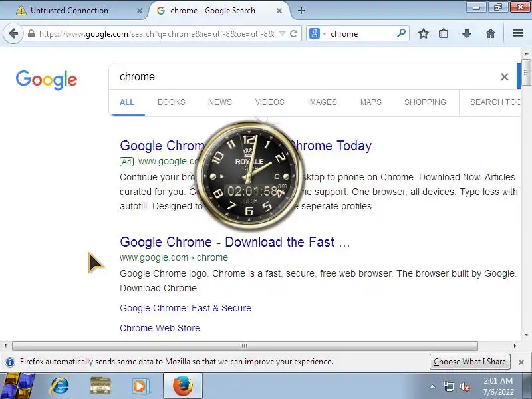Screen dimensions: 532x399
Task: Click the Firefox taskbar icon
Action: (183, 386)
